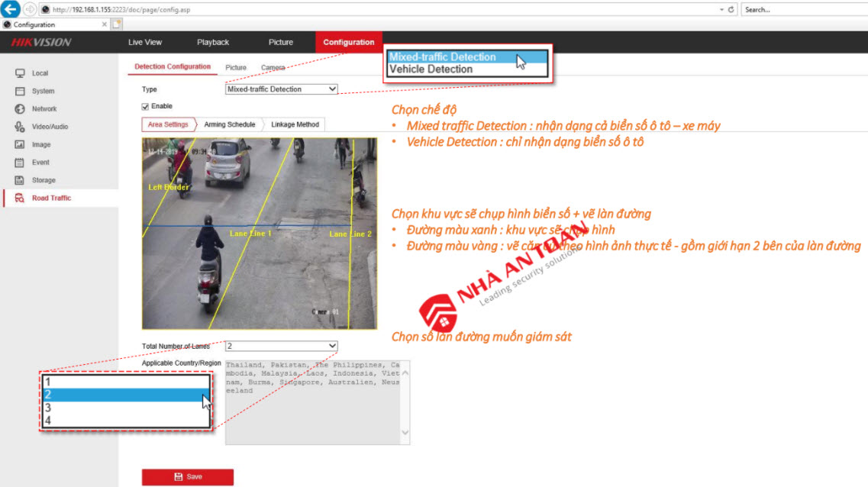The height and width of the screenshot is (487, 868).
Task: Choose Vehicle Detection from the list
Action: pos(431,69)
